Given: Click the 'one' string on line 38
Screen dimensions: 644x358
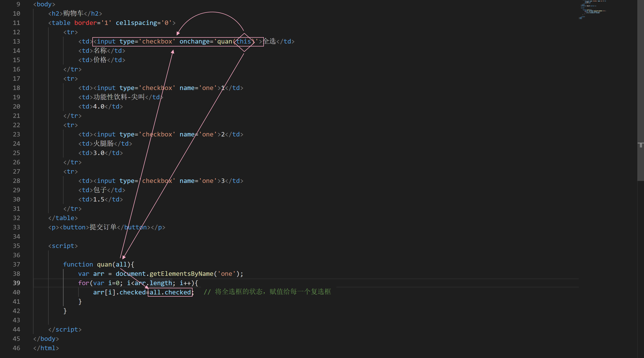Looking at the screenshot, I should tap(226, 274).
